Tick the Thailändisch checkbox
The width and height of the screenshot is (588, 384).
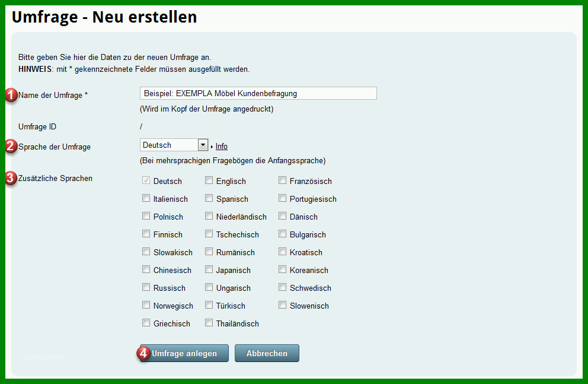[x=209, y=323]
